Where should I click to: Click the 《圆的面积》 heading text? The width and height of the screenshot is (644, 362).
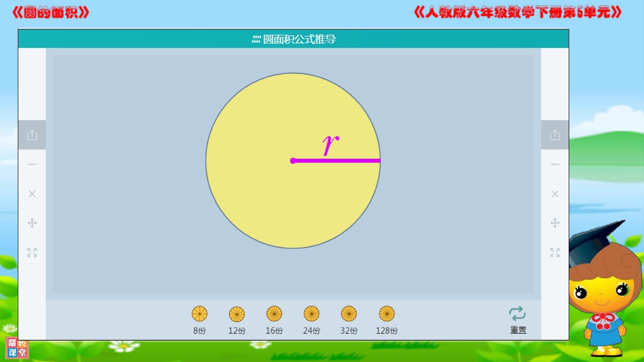[51, 13]
